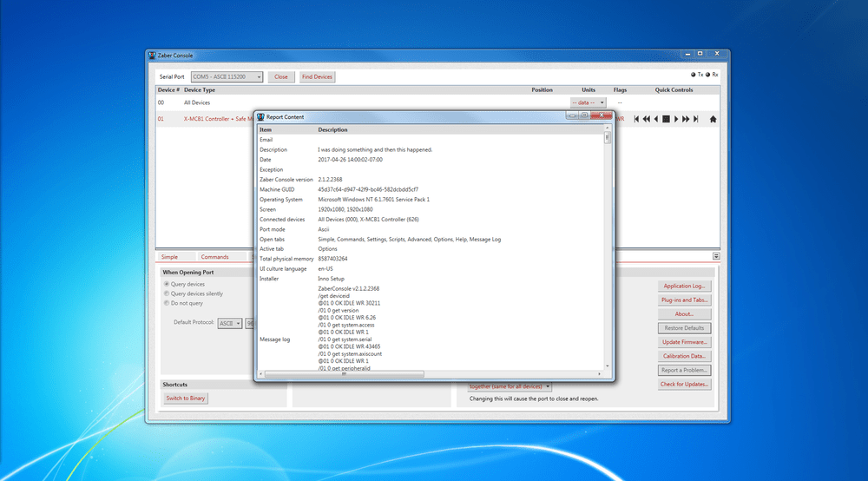Click the tab overflow icon right of tabs

[x=716, y=256]
